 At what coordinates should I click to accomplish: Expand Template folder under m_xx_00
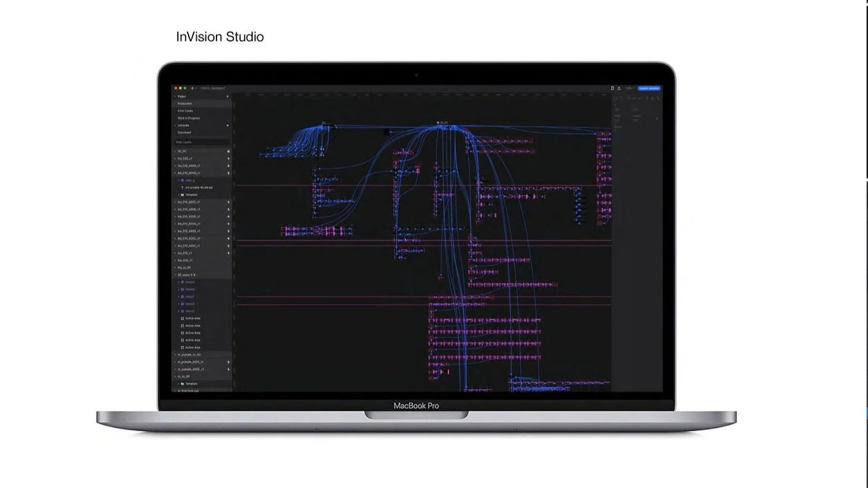click(178, 384)
